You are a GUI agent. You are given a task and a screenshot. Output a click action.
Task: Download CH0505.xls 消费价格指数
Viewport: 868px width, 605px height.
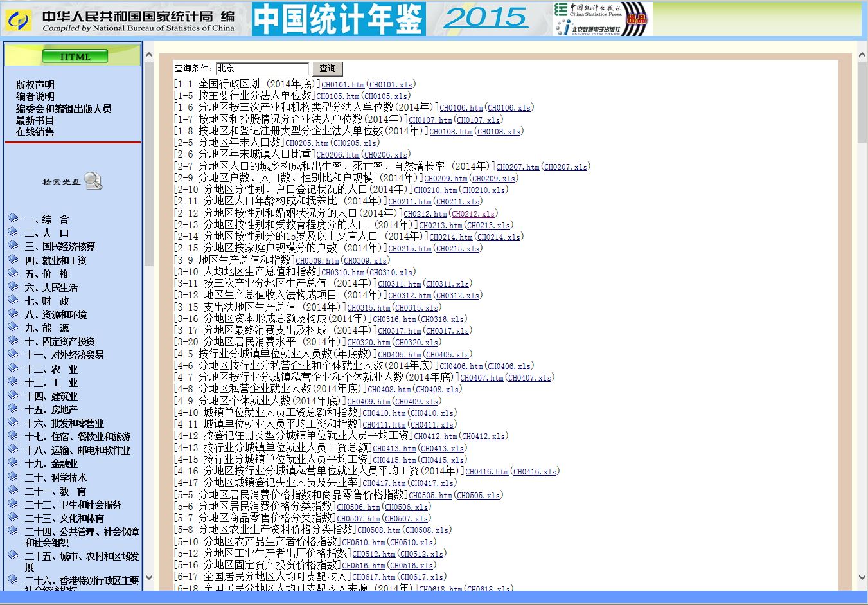point(478,496)
